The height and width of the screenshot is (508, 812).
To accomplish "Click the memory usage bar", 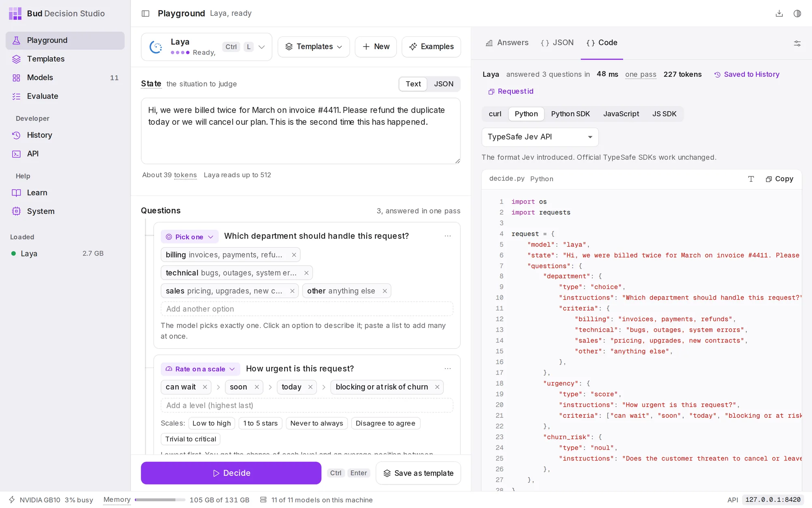I will pyautogui.click(x=160, y=500).
